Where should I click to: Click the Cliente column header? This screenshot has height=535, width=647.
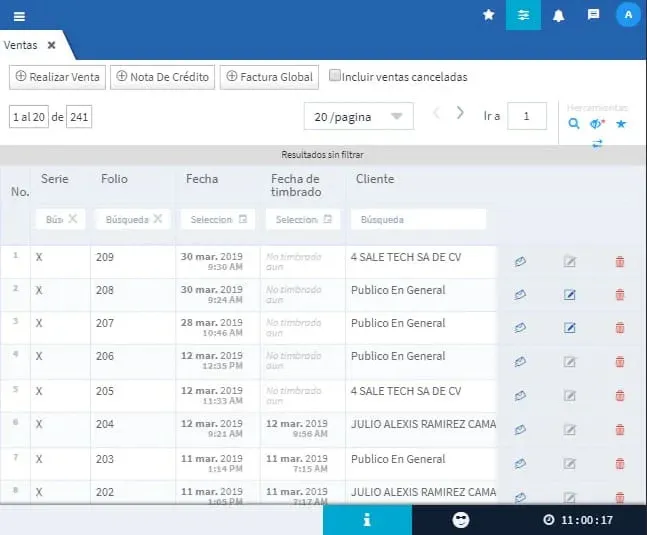point(375,179)
